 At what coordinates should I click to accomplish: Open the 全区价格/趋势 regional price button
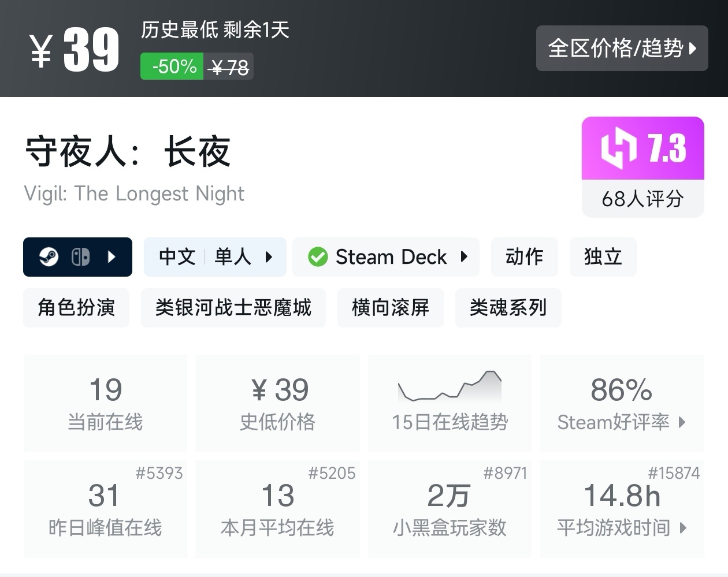(622, 49)
